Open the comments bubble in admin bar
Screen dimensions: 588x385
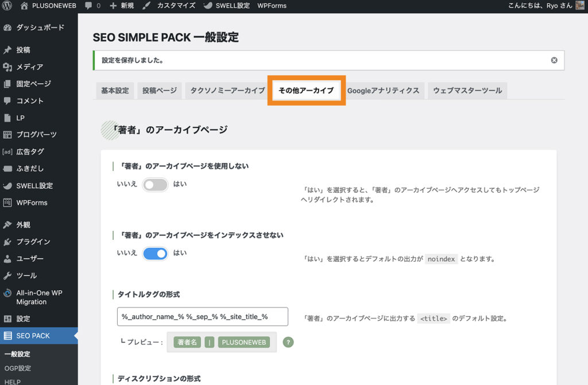(92, 6)
